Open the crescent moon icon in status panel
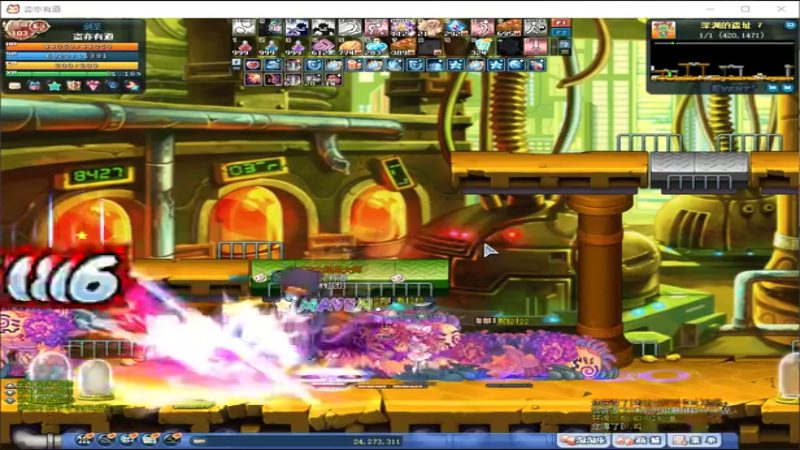 [132, 86]
